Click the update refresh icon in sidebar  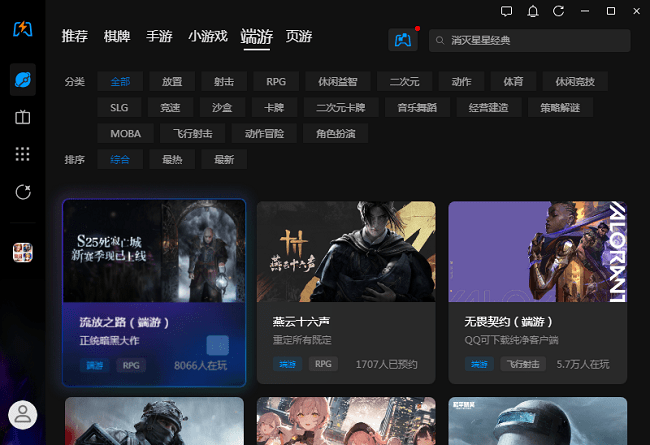[23, 191]
